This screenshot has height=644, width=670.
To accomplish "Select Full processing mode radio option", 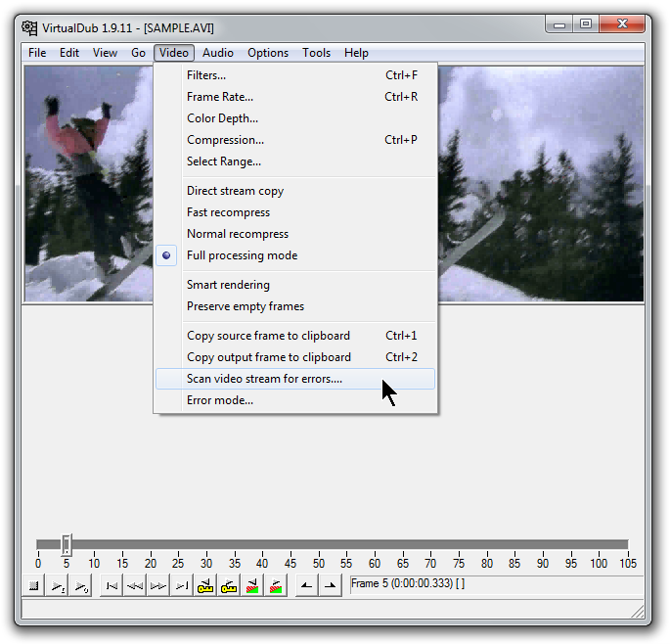I will (242, 255).
